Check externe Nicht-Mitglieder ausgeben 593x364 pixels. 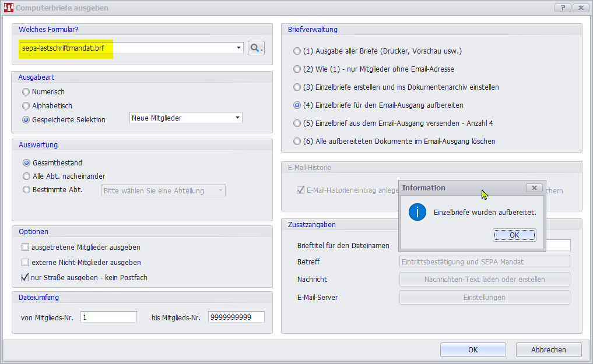coord(25,263)
